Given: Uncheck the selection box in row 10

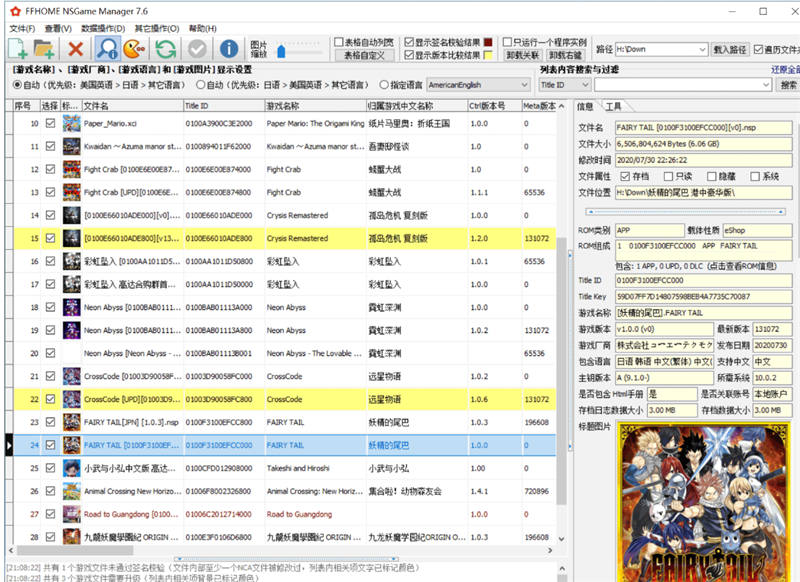Looking at the screenshot, I should (50, 123).
